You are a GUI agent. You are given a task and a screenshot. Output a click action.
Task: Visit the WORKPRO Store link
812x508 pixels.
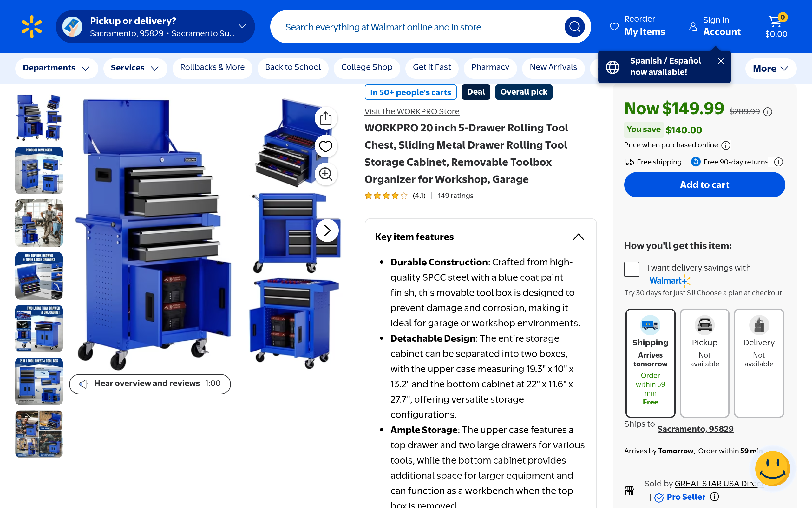coord(412,111)
